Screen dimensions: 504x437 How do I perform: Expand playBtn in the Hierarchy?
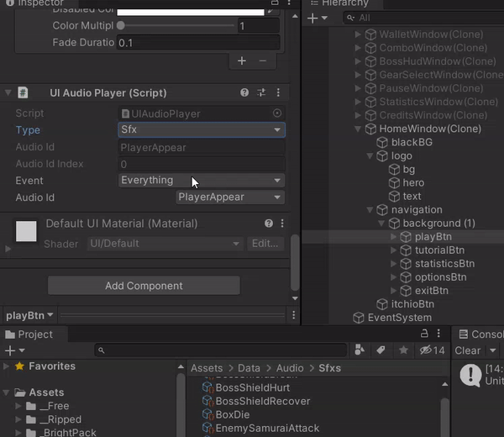tap(393, 237)
